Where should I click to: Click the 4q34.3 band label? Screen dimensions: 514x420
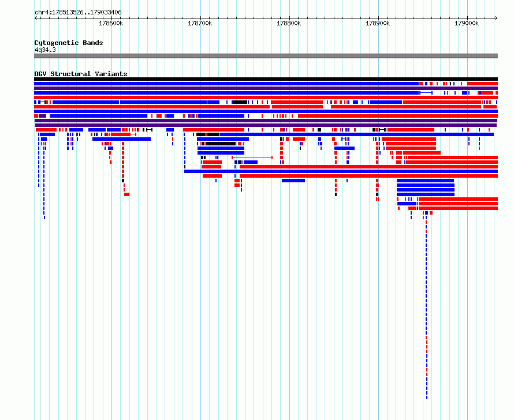(45, 50)
